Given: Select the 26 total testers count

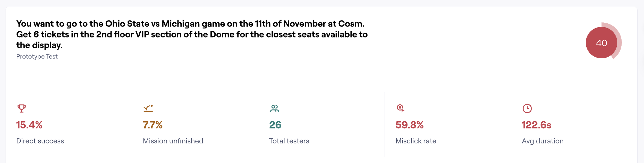Looking at the screenshot, I should click(x=275, y=125).
